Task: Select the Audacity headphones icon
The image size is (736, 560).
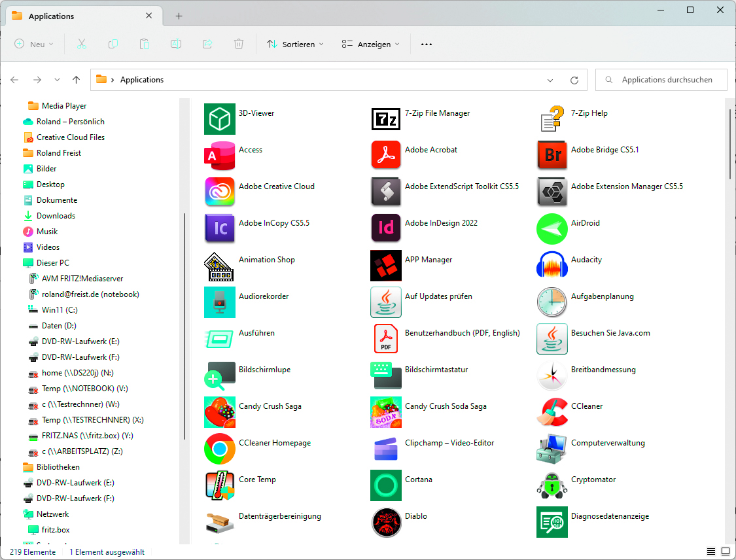Action: pyautogui.click(x=552, y=265)
